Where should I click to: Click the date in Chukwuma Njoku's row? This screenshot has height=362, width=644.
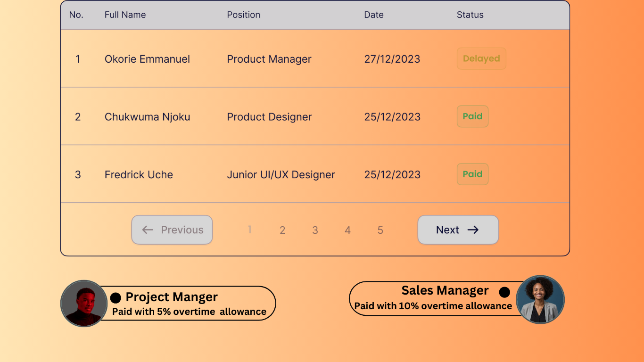[x=392, y=117]
